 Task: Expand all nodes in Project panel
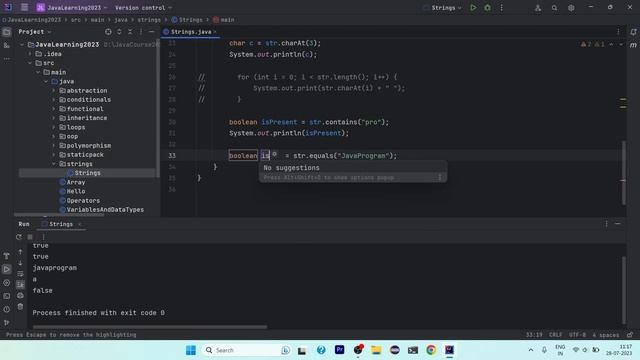119,31
